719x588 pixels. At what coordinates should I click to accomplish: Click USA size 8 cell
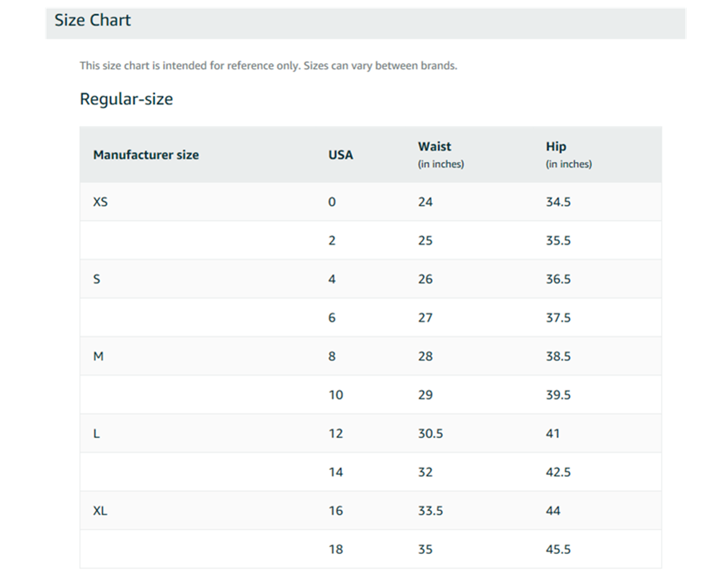click(332, 357)
